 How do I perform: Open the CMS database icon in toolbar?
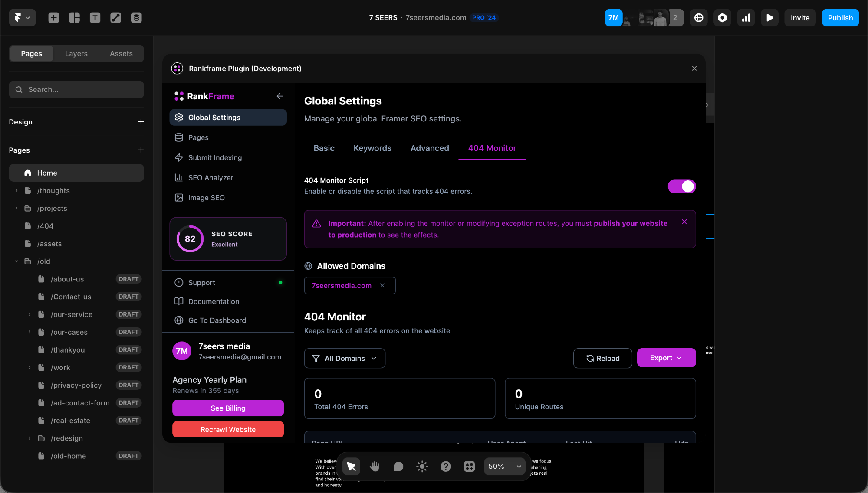136,18
